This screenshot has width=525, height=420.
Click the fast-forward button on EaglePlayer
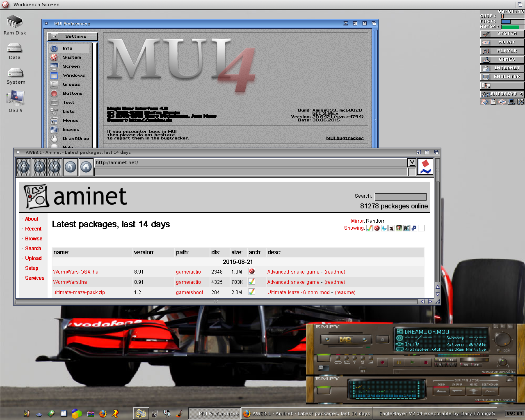pyautogui.click(x=477, y=365)
